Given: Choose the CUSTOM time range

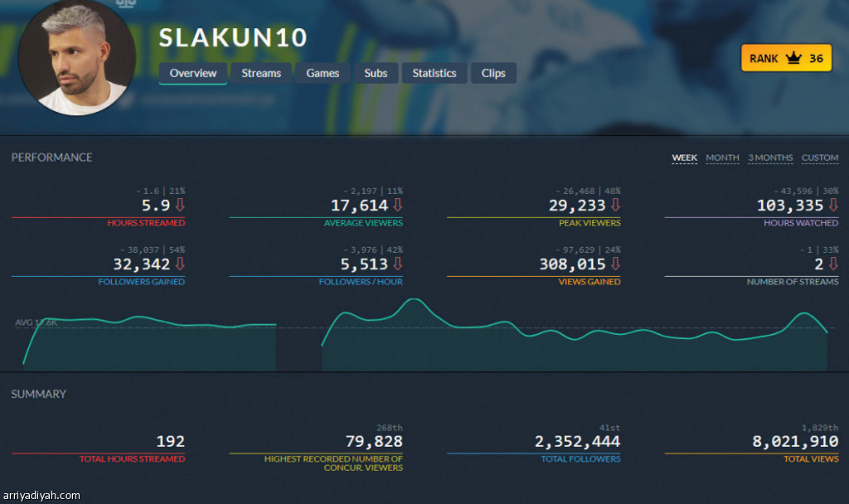Looking at the screenshot, I should coord(820,157).
